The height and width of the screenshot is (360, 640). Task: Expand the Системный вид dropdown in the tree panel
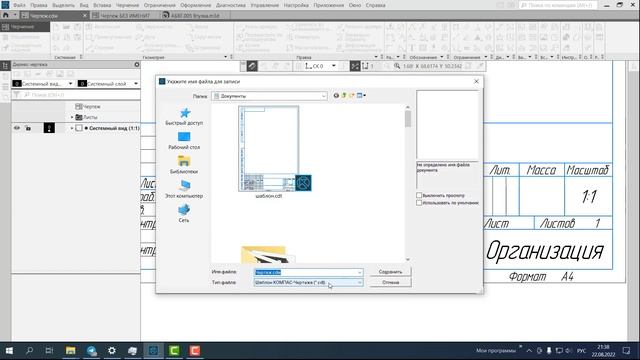(71, 84)
